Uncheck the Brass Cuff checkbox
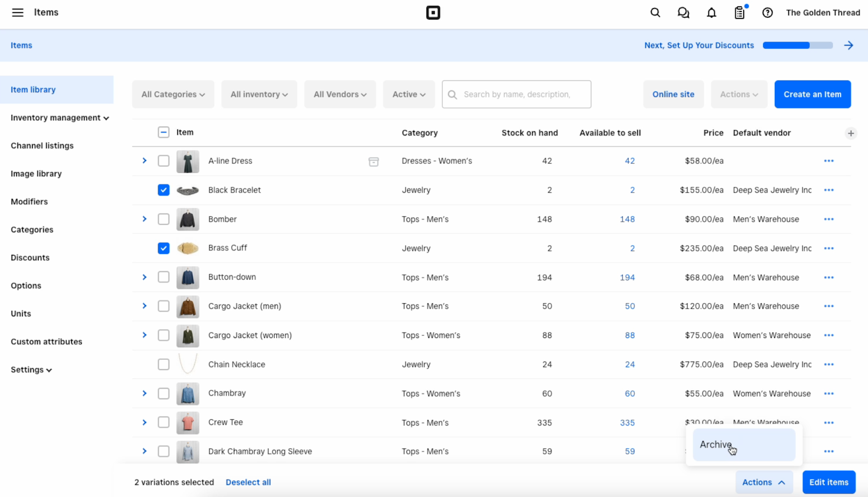Viewport: 868px width, 497px height. click(163, 248)
